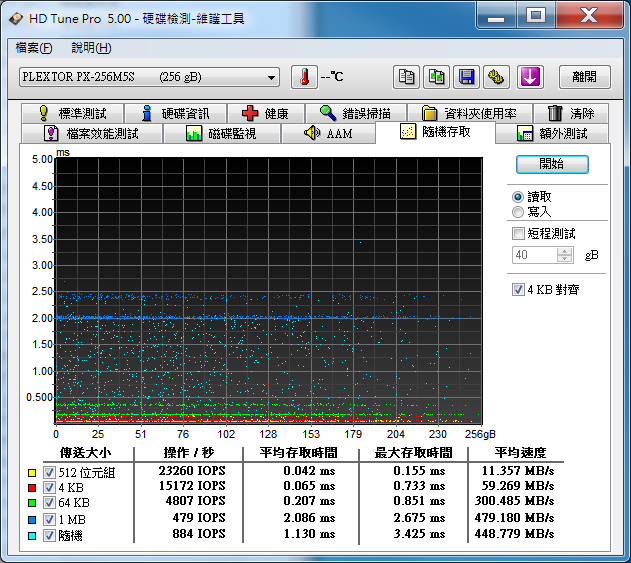Click the 23260 IOPS value
This screenshot has height=563, width=631.
point(192,470)
